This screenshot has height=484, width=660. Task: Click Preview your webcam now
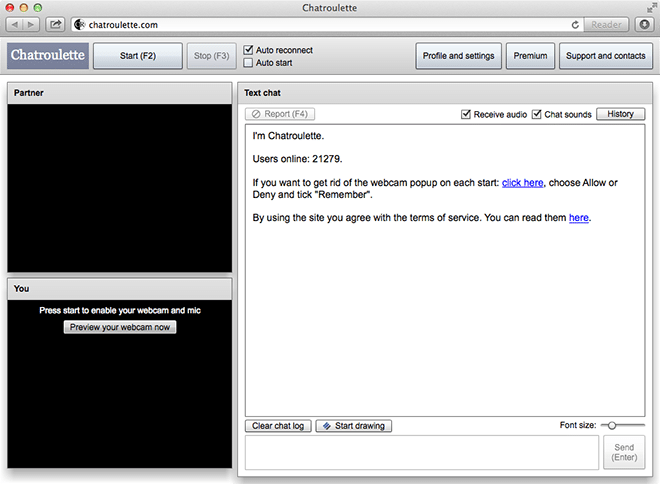coord(120,327)
